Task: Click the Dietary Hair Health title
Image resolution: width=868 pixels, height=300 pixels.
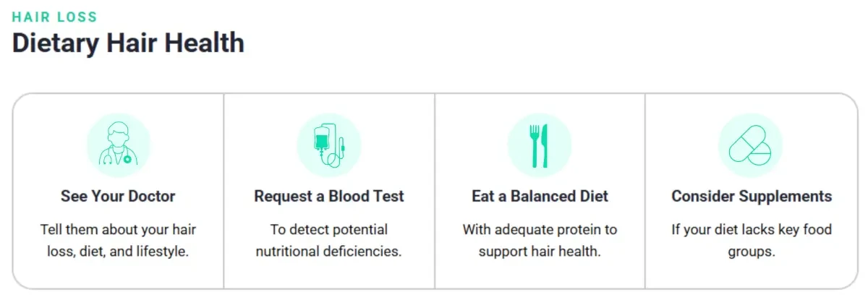Action: click(x=128, y=43)
